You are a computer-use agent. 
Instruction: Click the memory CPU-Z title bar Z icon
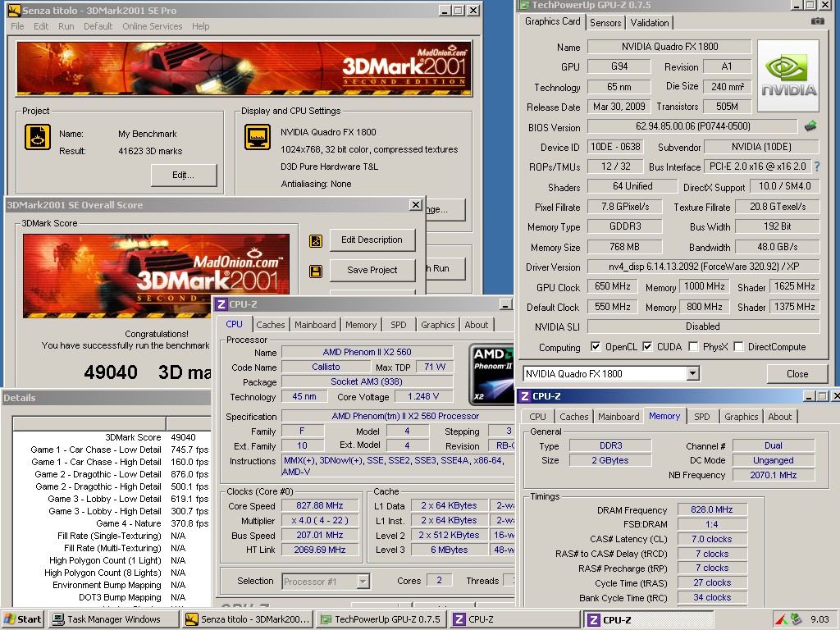pos(525,396)
